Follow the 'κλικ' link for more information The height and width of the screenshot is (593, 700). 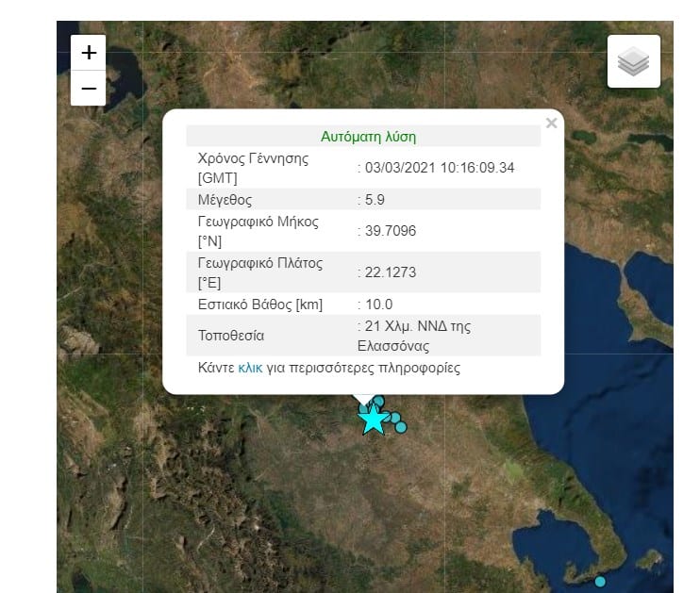[250, 368]
